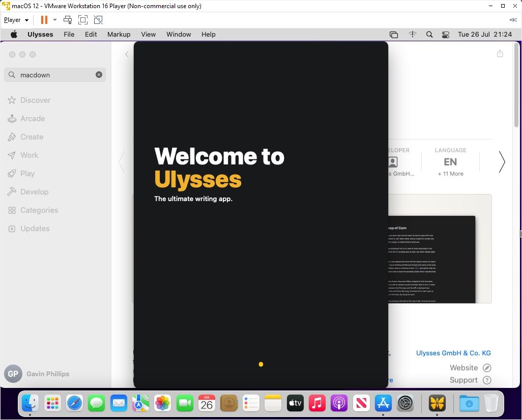The height and width of the screenshot is (420, 522).
Task: Open the Window menu for Ulysses
Action: [x=179, y=34]
